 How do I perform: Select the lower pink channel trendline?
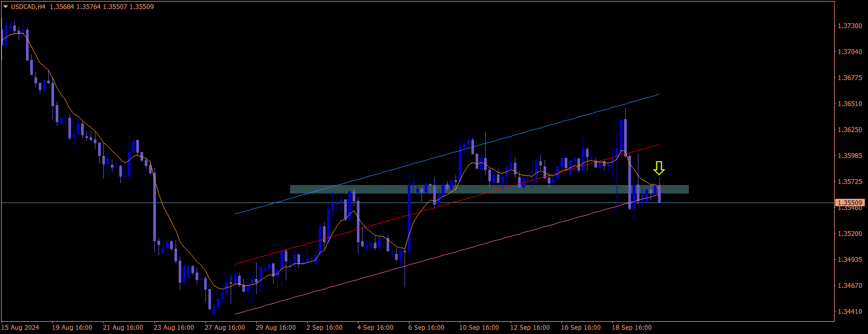(446, 254)
